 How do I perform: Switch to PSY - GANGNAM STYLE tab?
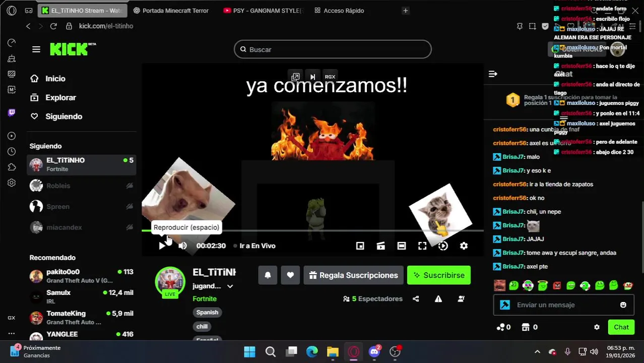point(263,10)
